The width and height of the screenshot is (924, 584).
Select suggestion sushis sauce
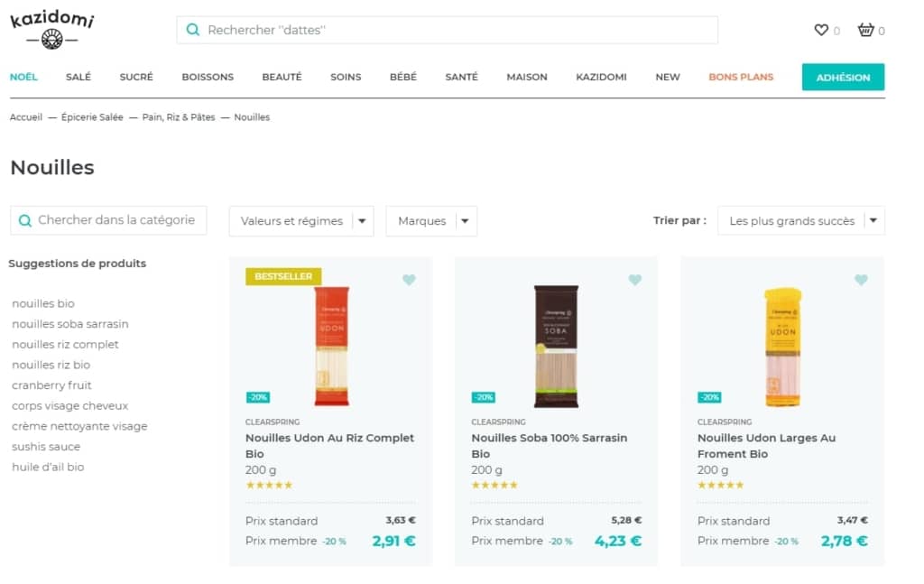point(46,447)
